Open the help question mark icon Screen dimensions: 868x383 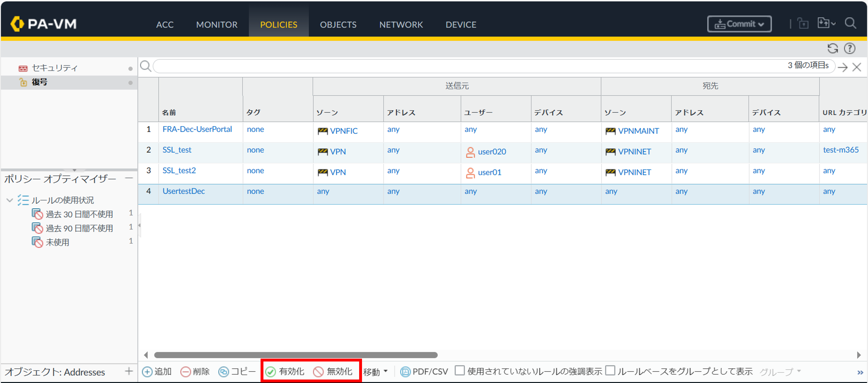[x=849, y=49]
